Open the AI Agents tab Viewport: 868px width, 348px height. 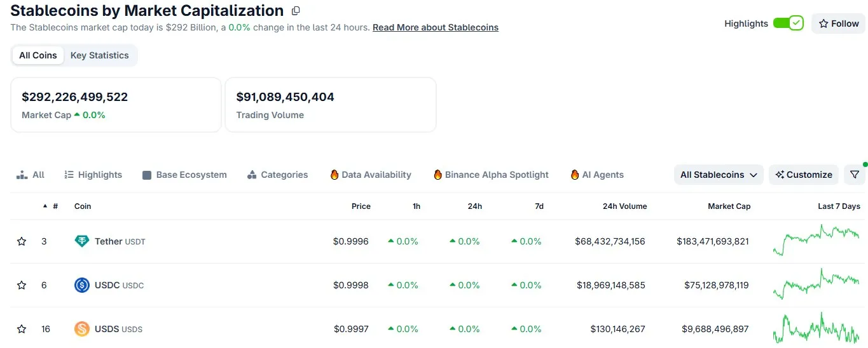click(597, 175)
